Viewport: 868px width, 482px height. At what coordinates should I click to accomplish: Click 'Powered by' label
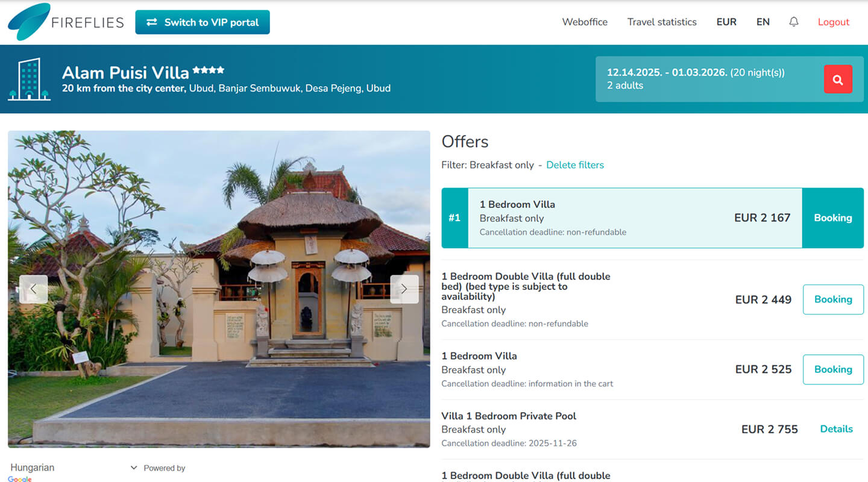[x=164, y=468]
